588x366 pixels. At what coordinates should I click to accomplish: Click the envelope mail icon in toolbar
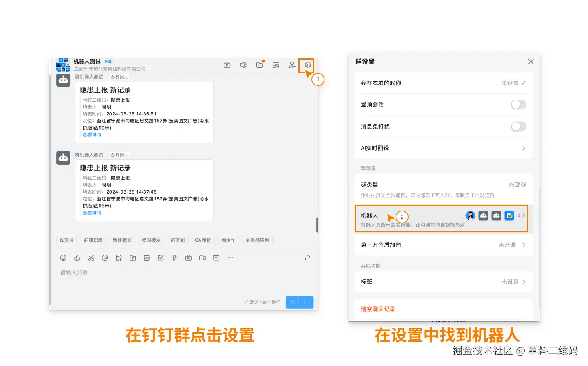coord(216,258)
